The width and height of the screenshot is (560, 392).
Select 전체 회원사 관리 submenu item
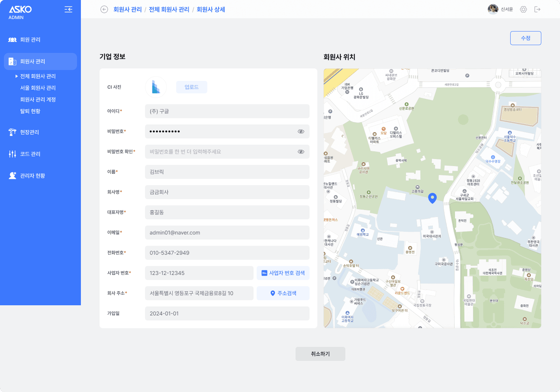(38, 76)
